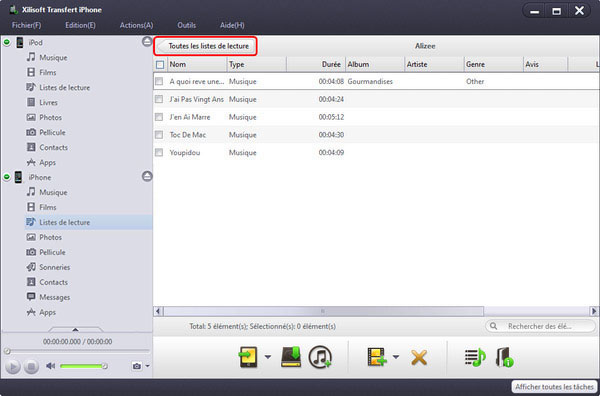
Task: Open iPod Photos category
Action: pyautogui.click(x=44, y=117)
